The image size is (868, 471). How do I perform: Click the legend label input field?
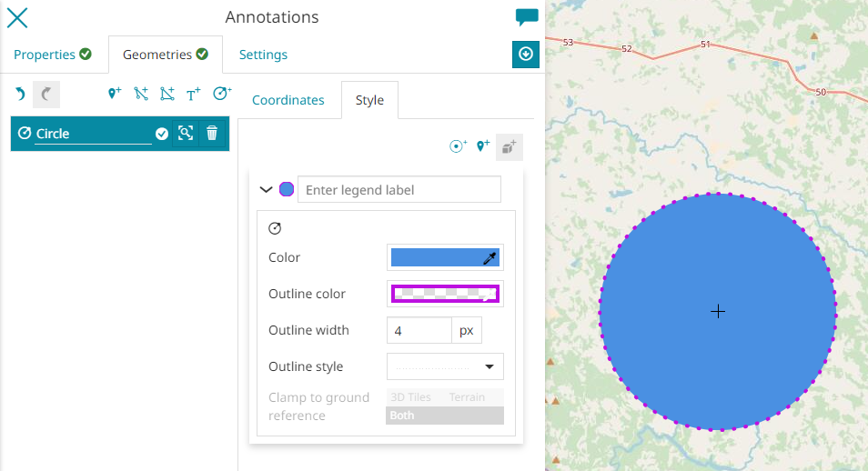(399, 190)
